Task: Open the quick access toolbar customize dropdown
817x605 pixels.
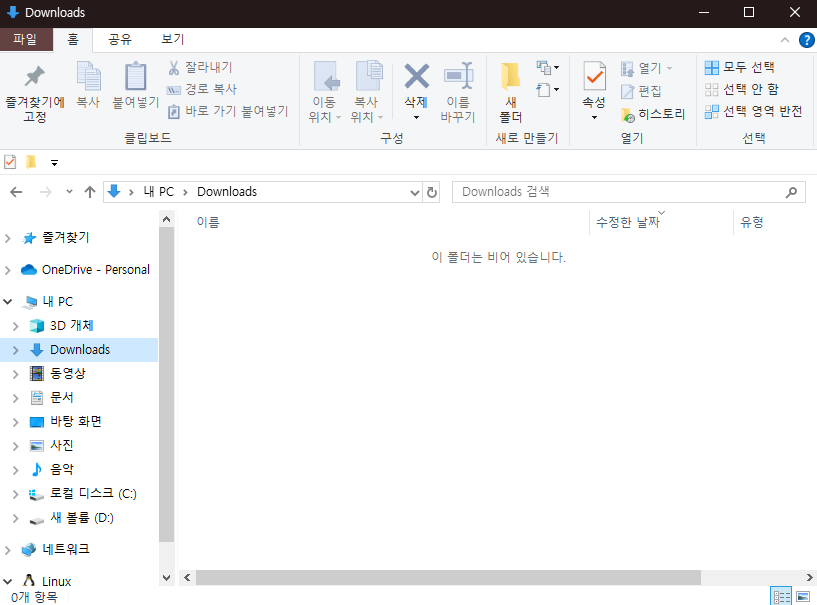Action: click(x=54, y=163)
